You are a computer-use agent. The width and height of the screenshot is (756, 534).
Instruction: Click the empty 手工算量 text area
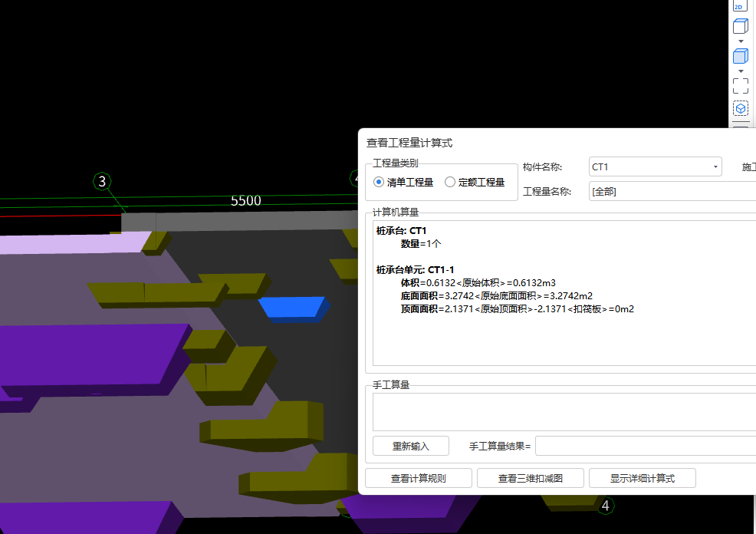pos(560,410)
